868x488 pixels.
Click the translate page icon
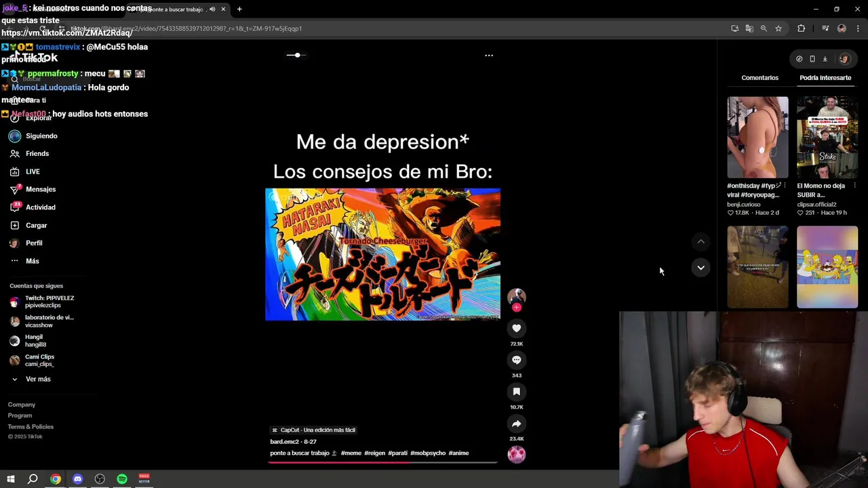pos(749,28)
